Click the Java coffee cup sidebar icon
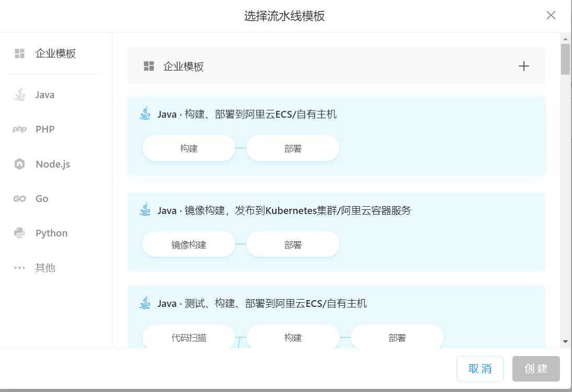 20,94
